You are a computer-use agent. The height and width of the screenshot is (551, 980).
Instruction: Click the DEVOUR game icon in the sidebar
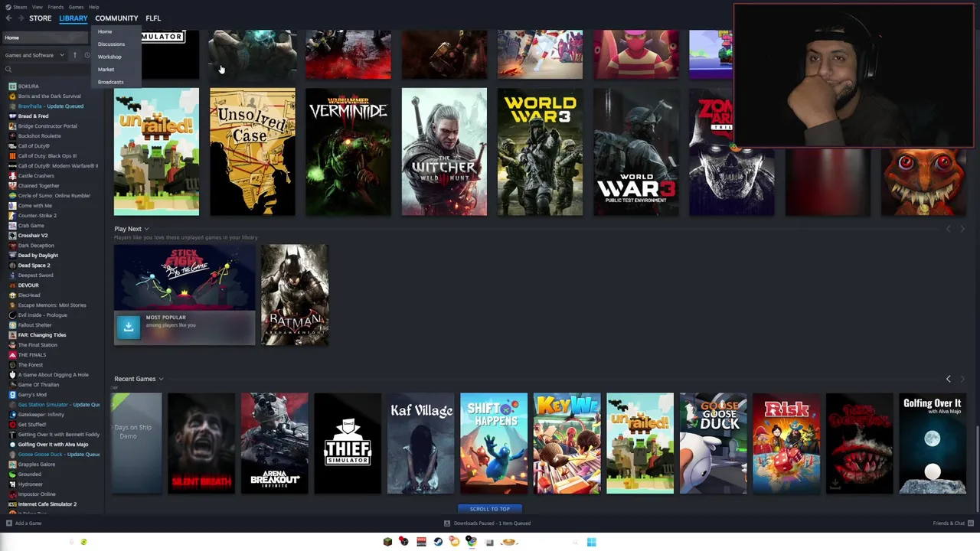[12, 285]
